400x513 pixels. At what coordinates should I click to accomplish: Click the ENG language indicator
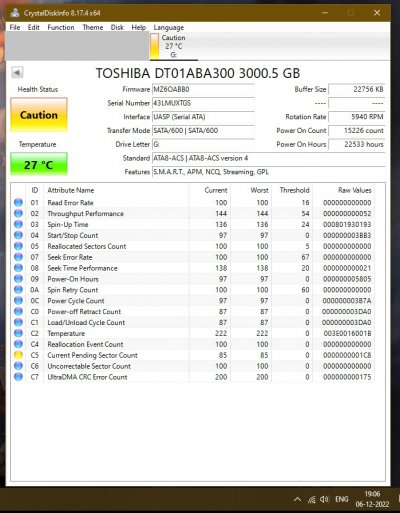coord(342,499)
